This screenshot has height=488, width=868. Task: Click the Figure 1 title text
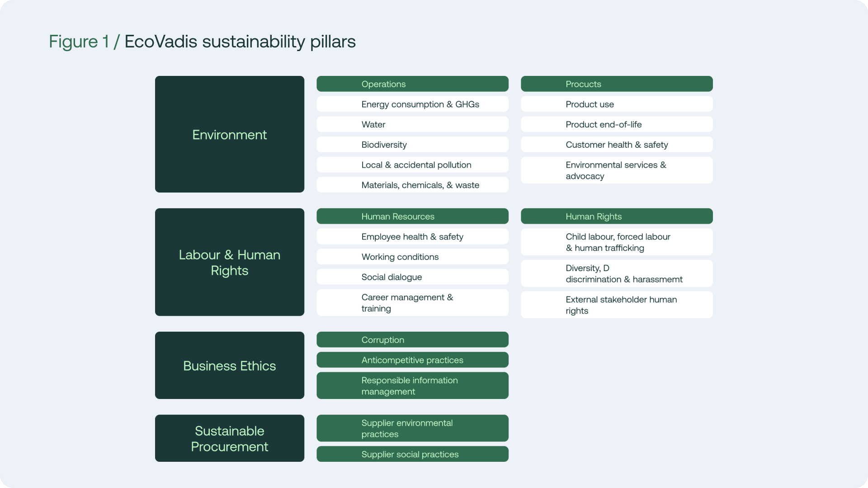(x=202, y=41)
